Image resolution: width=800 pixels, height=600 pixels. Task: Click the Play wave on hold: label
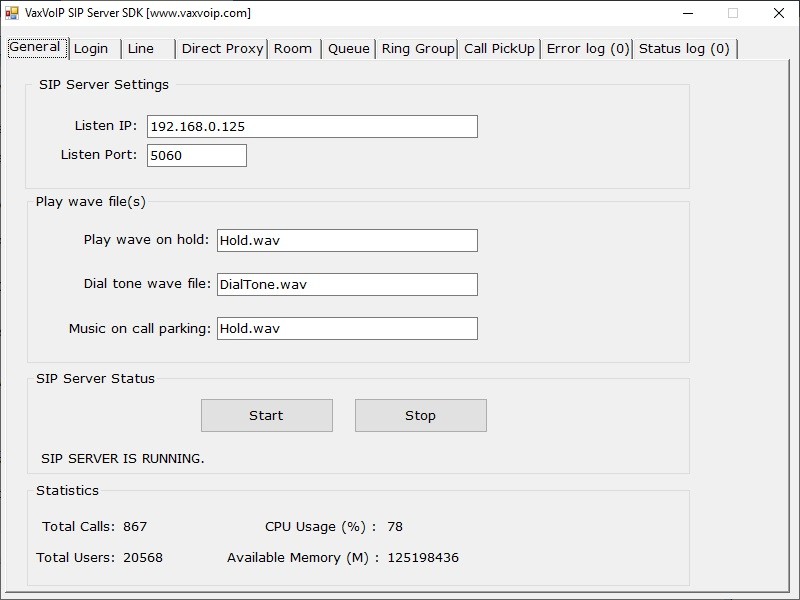tap(146, 239)
